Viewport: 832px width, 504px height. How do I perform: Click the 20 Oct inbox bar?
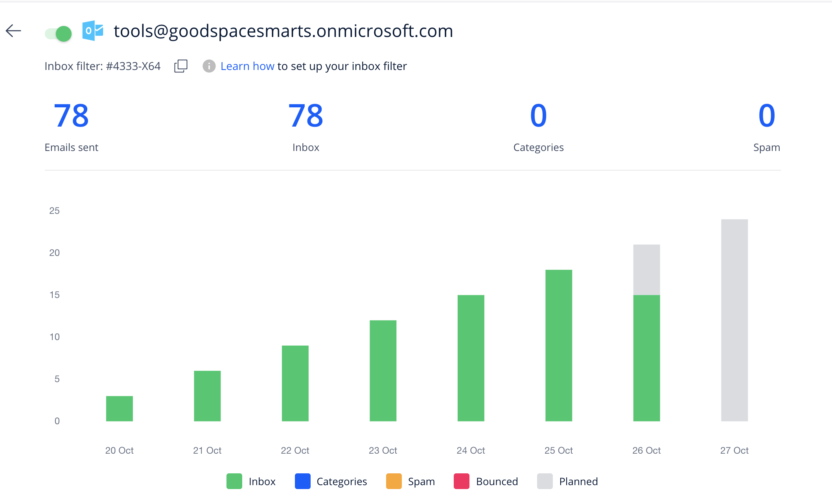120,408
